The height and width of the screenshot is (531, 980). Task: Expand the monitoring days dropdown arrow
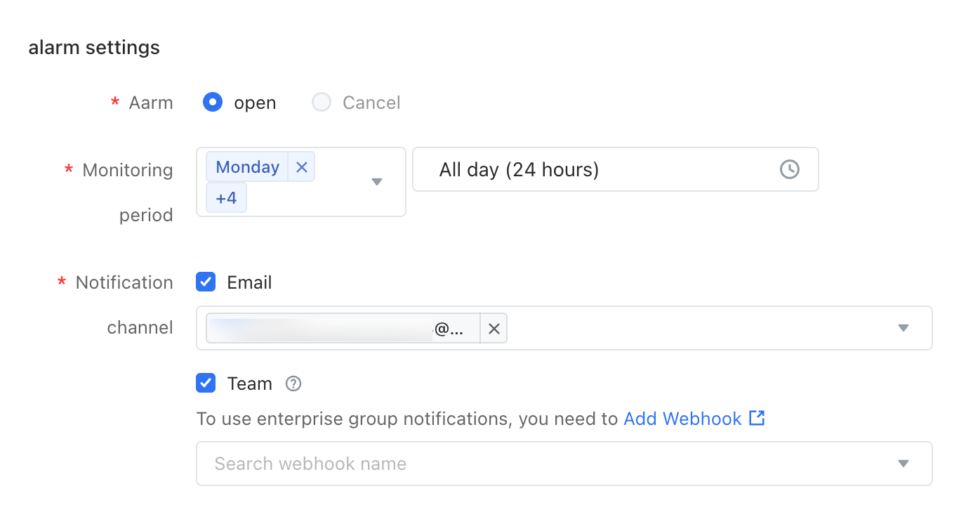click(x=377, y=182)
